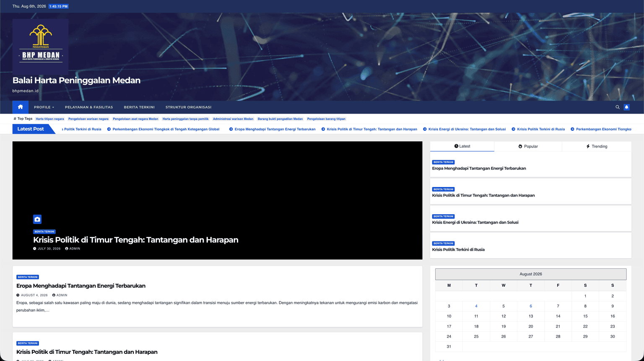Switch to the Popular tab
644x361 pixels.
[528, 146]
